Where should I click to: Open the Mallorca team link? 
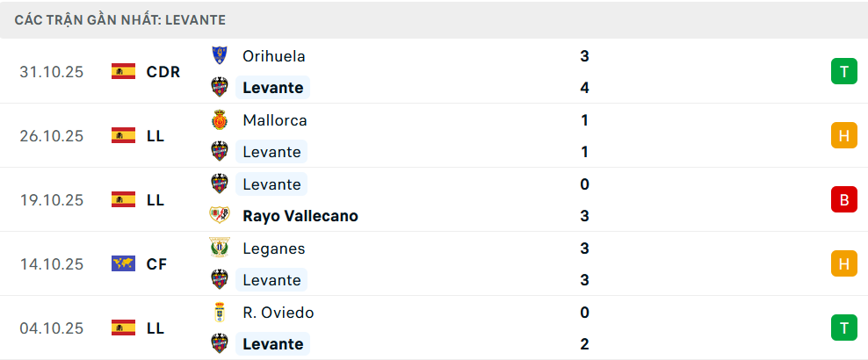pos(274,120)
